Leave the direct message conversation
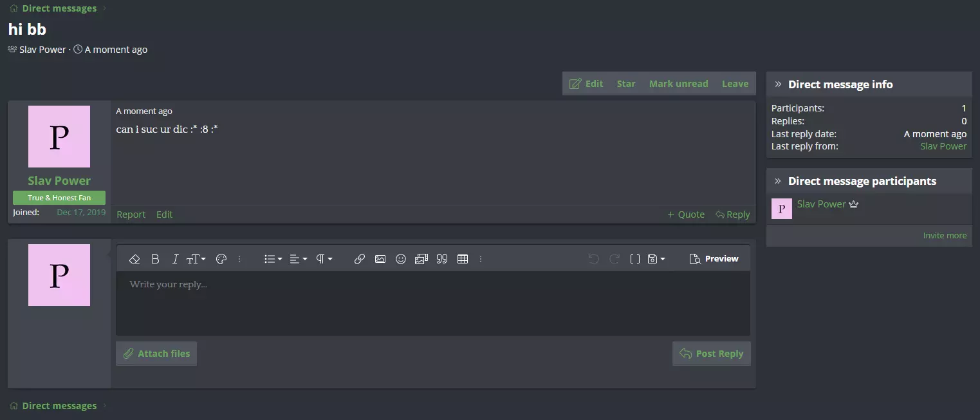Viewport: 980px width, 420px height. coord(735,84)
